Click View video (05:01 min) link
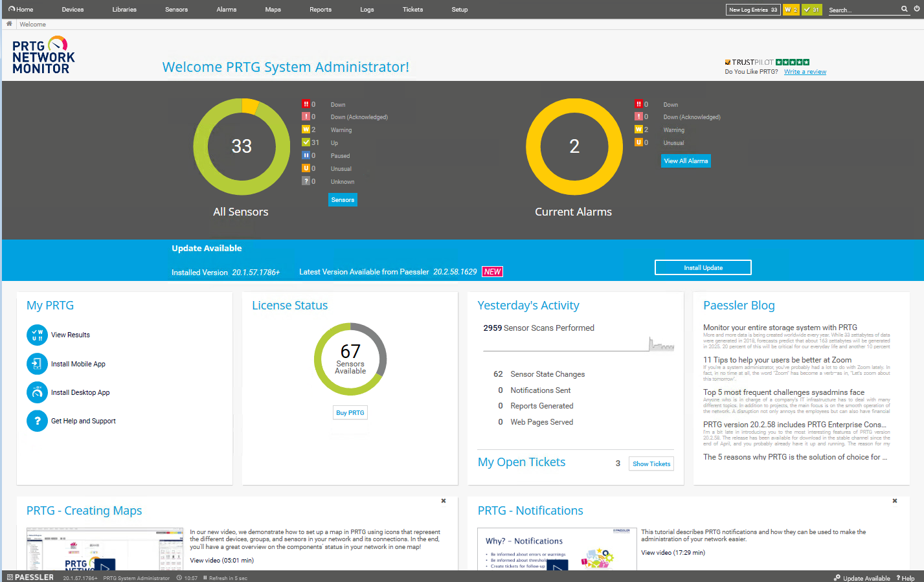The image size is (924, 582). (x=221, y=561)
